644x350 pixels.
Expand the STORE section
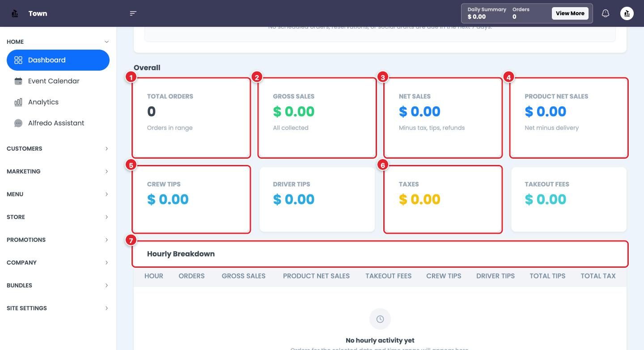58,217
